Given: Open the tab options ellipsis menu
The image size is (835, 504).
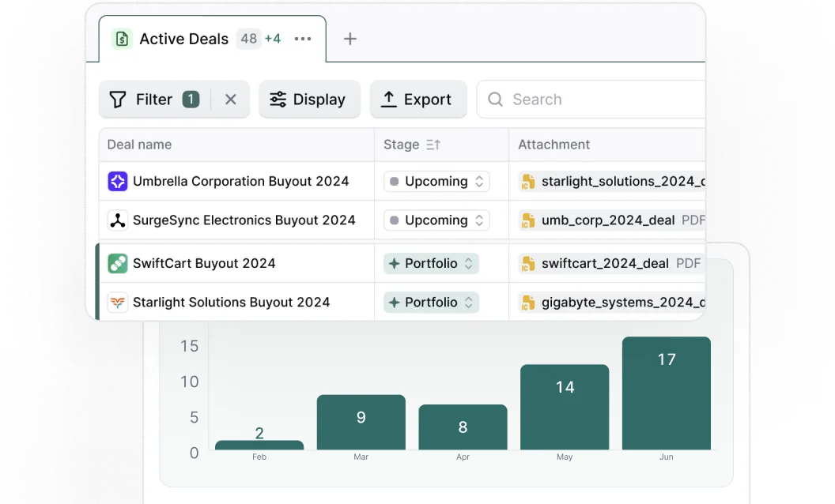Looking at the screenshot, I should point(303,38).
